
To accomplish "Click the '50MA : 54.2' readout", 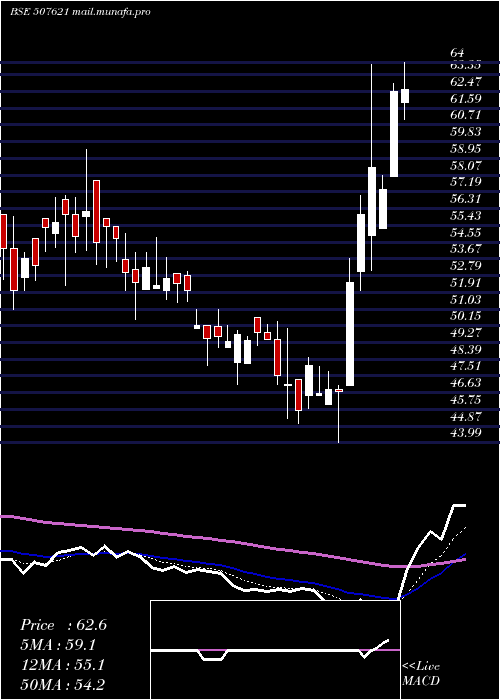I will 62,685.
